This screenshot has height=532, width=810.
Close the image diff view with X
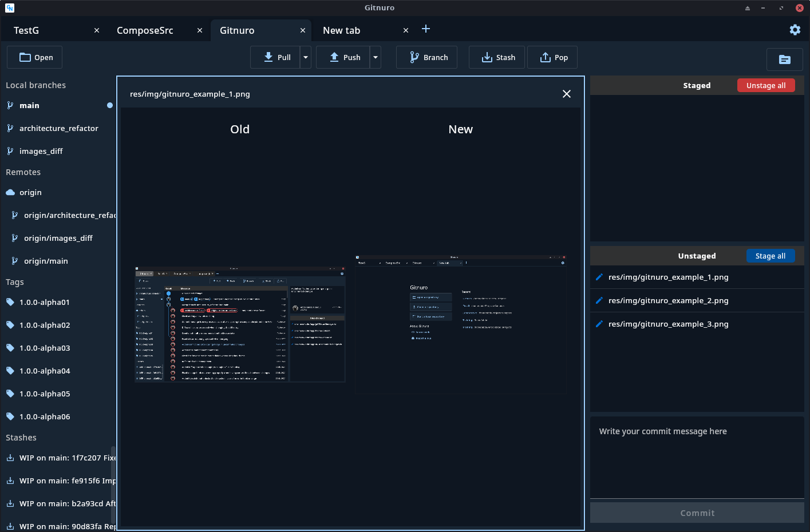pos(567,94)
